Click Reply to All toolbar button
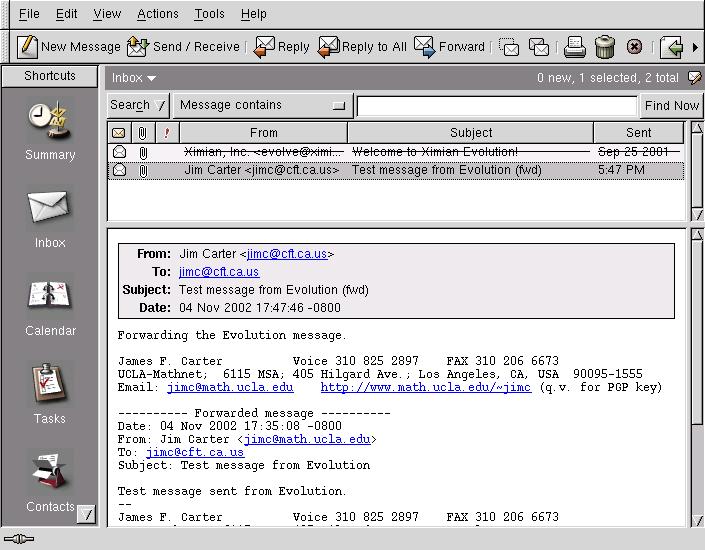 (362, 46)
